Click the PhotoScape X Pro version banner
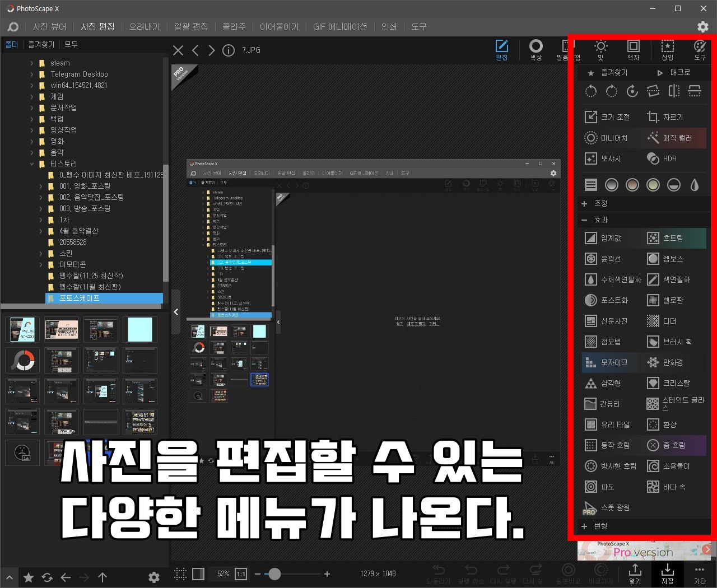717x588 pixels. [644, 550]
